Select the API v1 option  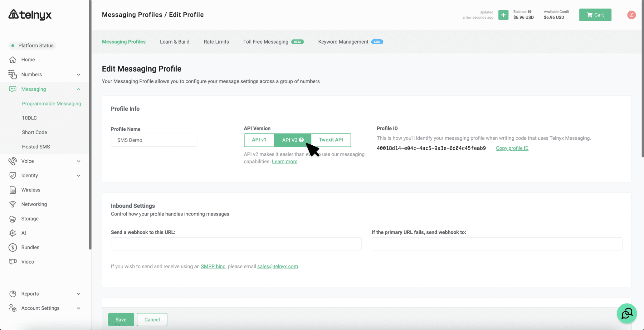point(259,140)
